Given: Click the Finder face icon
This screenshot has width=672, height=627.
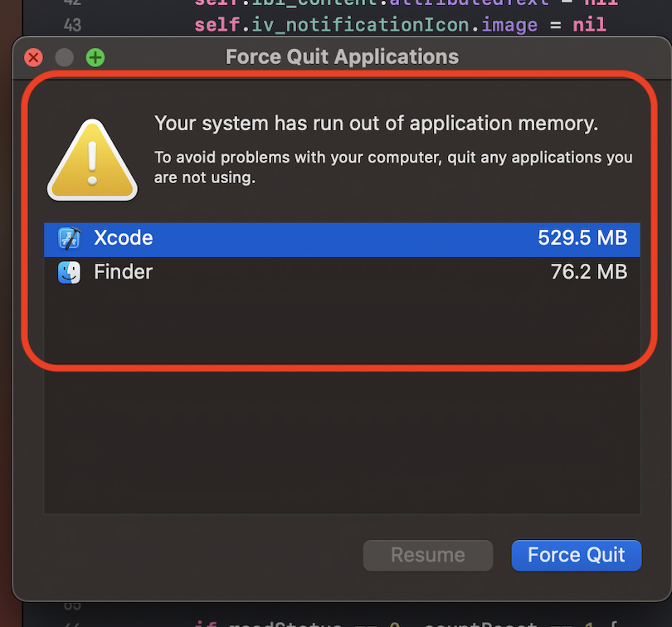Looking at the screenshot, I should click(x=69, y=273).
